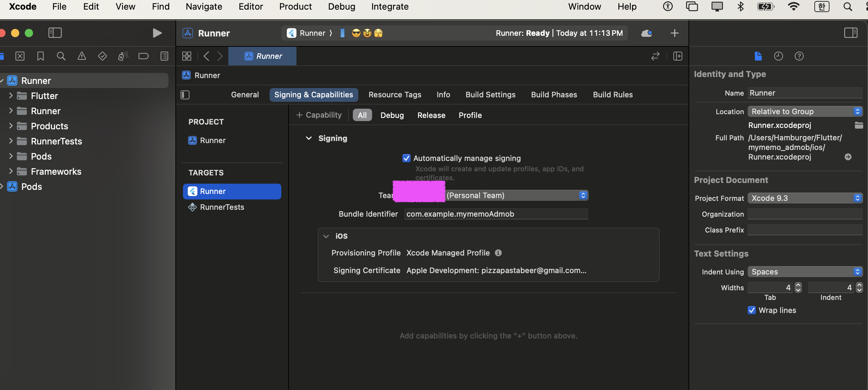Image resolution: width=868 pixels, height=390 pixels.
Task: Expand the Runner folder group
Action: pos(11,111)
